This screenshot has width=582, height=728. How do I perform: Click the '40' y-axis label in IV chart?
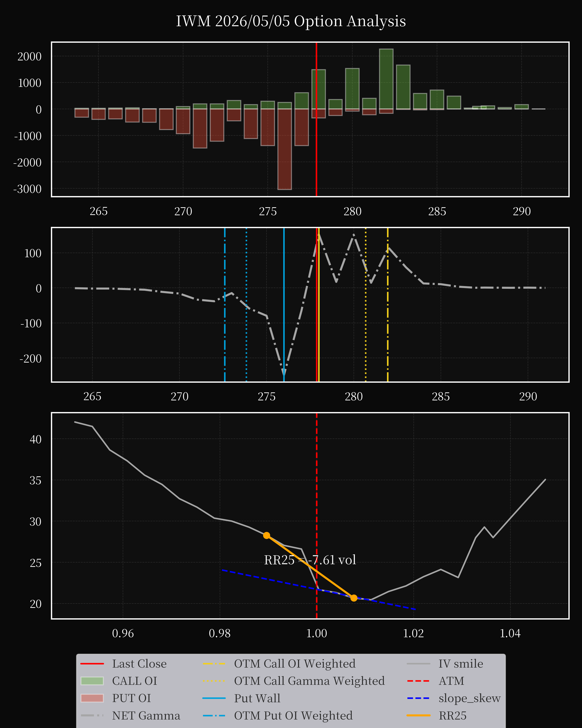pyautogui.click(x=35, y=439)
